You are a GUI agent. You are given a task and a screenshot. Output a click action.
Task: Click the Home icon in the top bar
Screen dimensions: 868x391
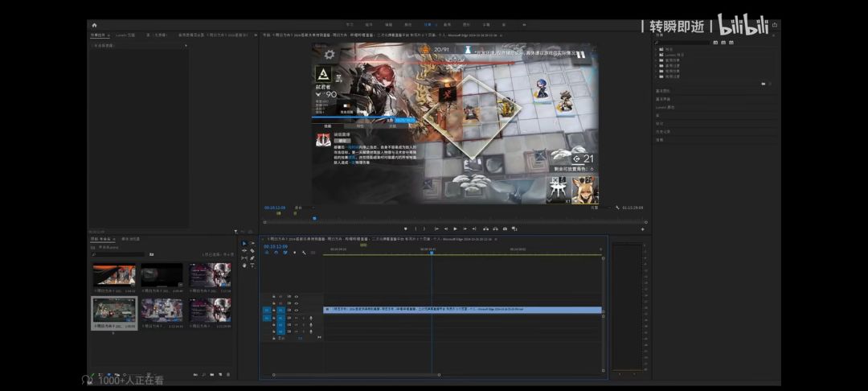click(94, 25)
